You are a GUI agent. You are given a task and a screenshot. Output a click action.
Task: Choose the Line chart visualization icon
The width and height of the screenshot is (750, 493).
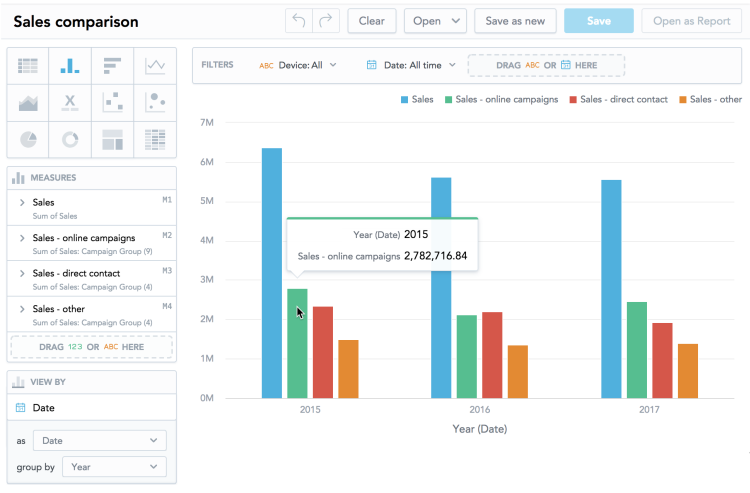[155, 66]
